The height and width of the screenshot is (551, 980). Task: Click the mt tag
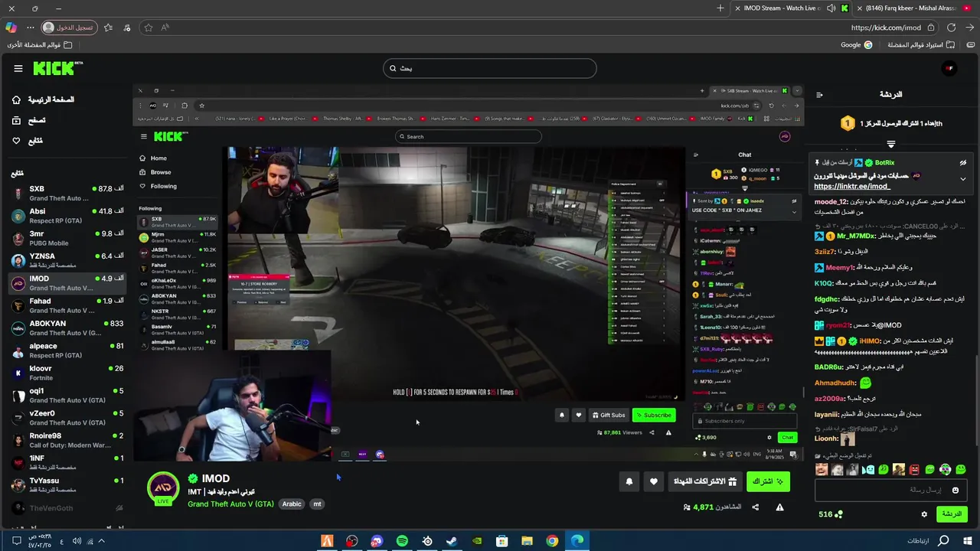pyautogui.click(x=317, y=504)
